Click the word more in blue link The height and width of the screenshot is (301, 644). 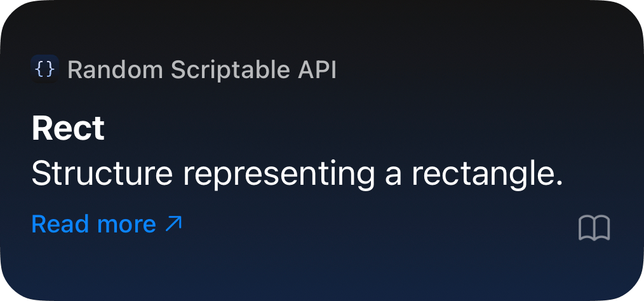tap(126, 225)
